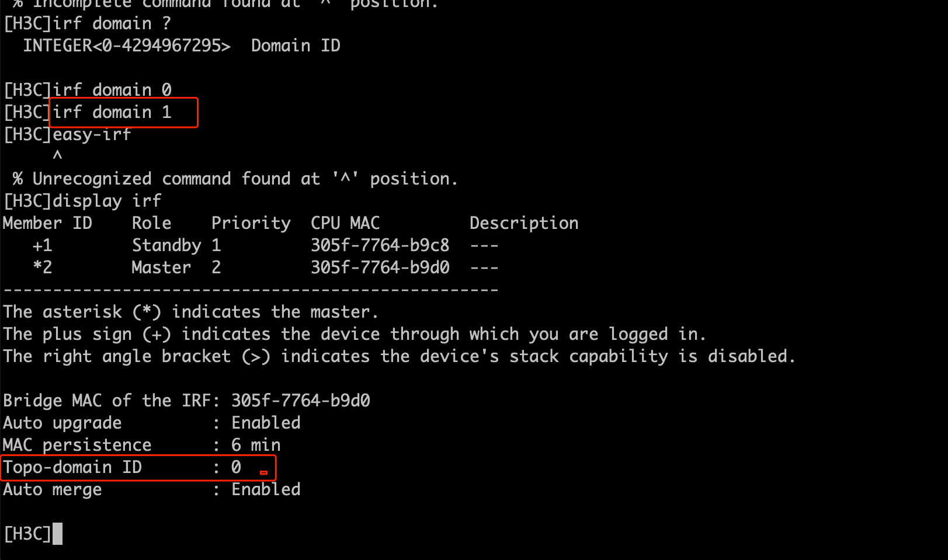Click the "Member ID" column header
The width and height of the screenshot is (948, 560).
coord(47,223)
